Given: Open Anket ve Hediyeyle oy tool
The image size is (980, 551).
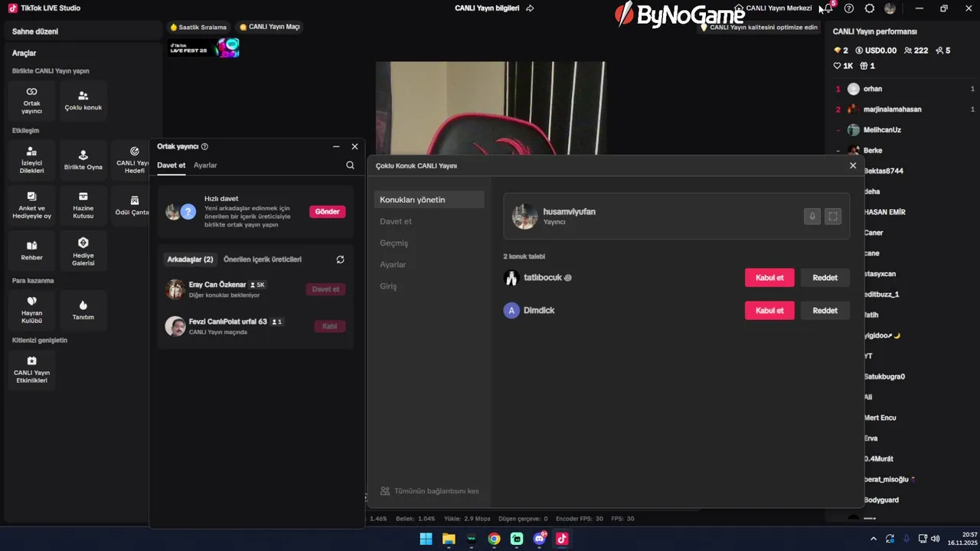Looking at the screenshot, I should point(31,205).
